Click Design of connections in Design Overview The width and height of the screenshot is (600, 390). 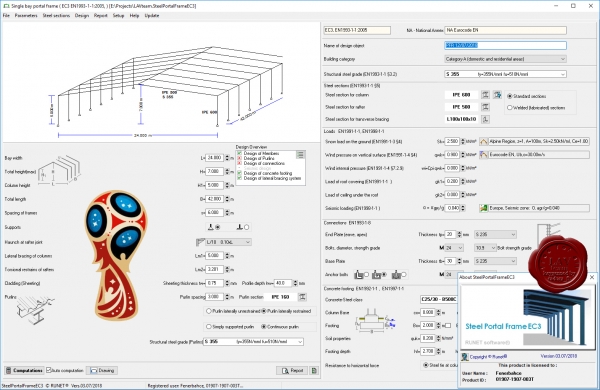[x=264, y=163]
